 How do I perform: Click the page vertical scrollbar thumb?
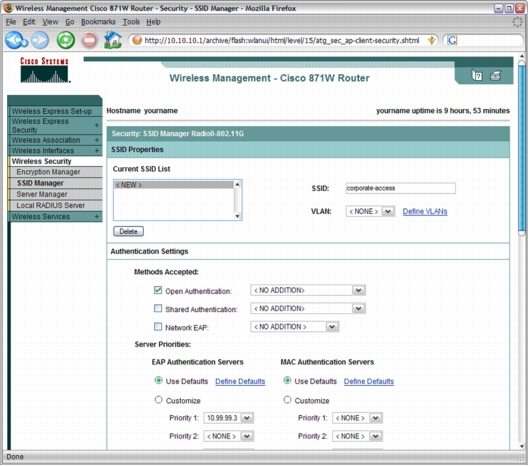pyautogui.click(x=522, y=148)
